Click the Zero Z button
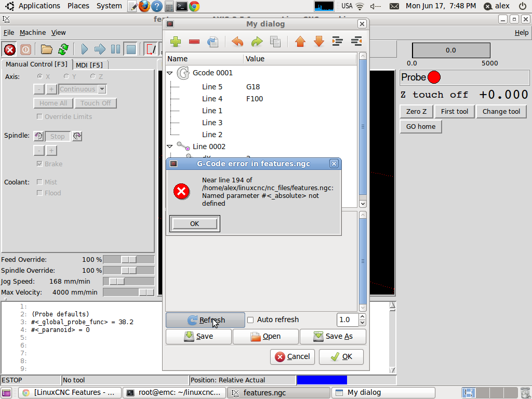532x399 pixels. point(416,112)
